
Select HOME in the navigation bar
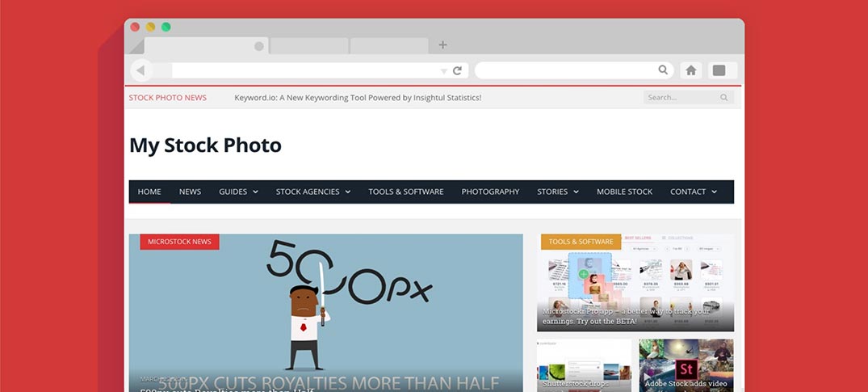click(149, 192)
